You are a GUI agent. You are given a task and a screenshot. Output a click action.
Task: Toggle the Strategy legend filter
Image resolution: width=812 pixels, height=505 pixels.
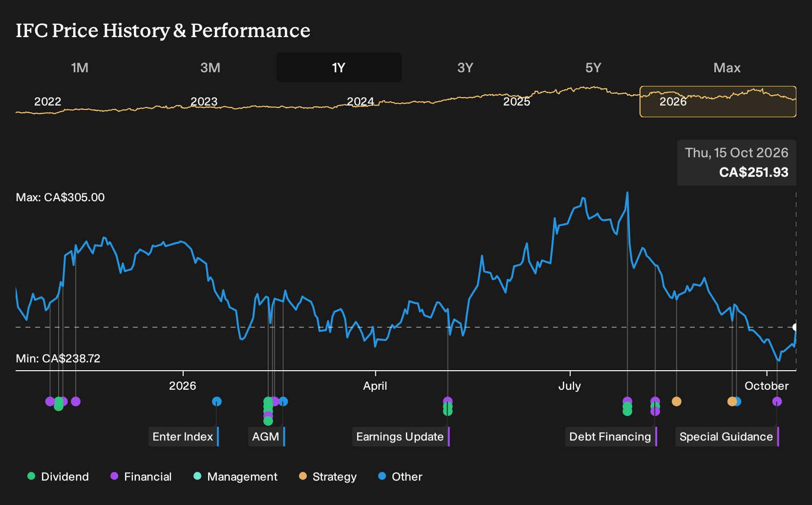[328, 477]
